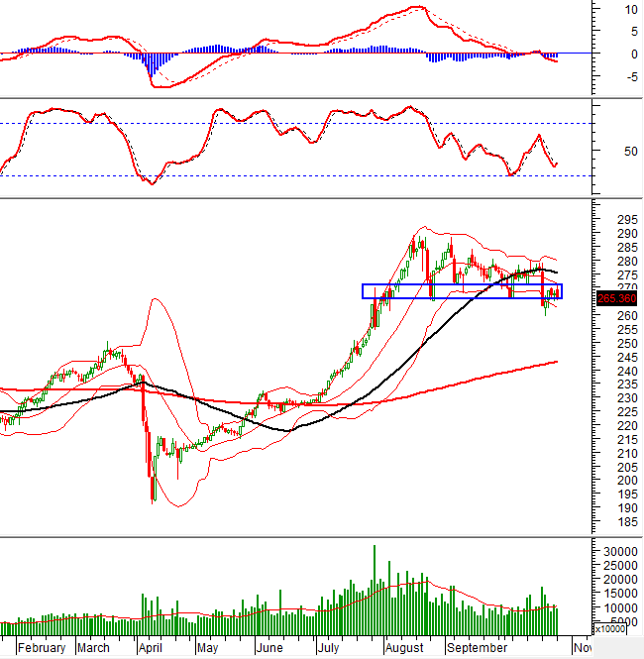Click the August label on the date axis
The image size is (644, 659).
pyautogui.click(x=402, y=648)
